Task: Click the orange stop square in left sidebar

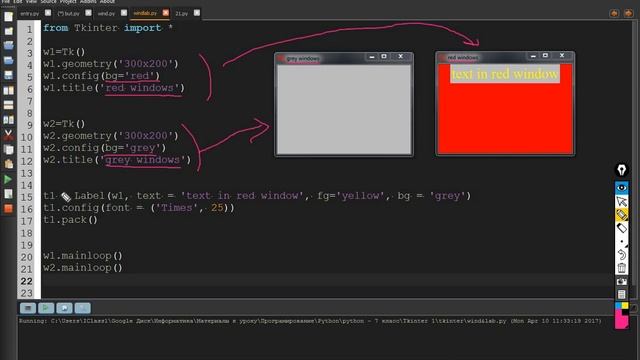Action: (x=8, y=209)
